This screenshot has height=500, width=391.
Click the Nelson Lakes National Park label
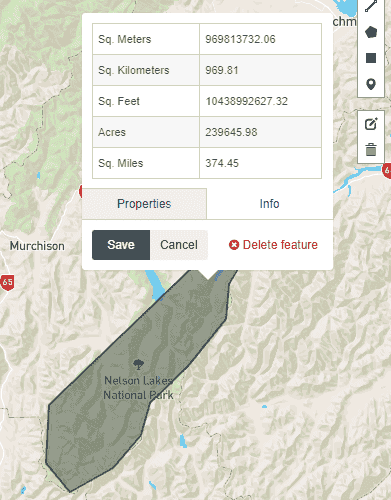pyautogui.click(x=138, y=388)
